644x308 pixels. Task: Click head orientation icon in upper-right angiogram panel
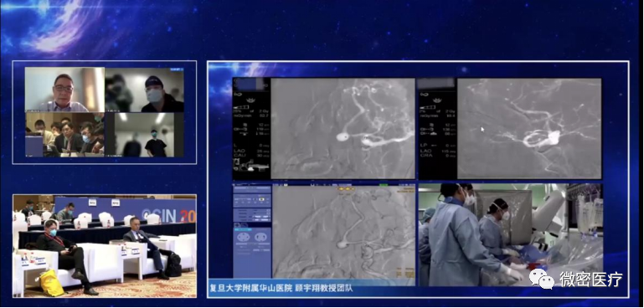[x=437, y=100]
